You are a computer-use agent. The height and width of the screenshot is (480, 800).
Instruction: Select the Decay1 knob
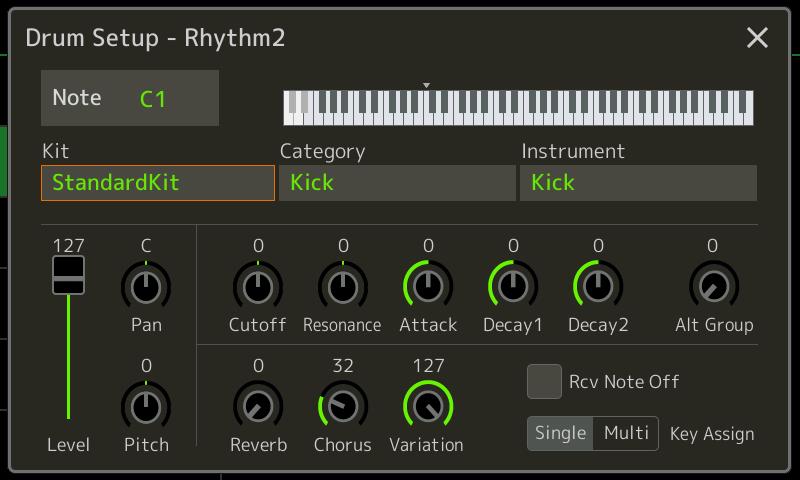(513, 286)
